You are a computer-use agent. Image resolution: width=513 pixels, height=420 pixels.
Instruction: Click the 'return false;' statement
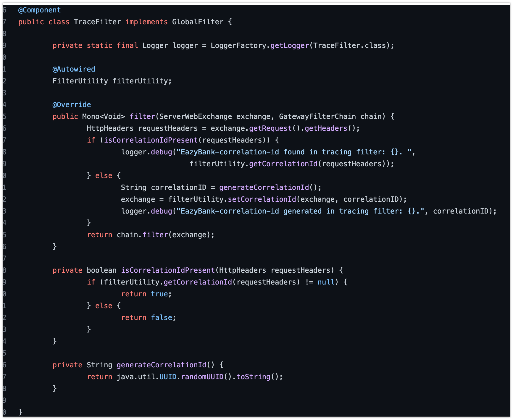[x=149, y=318]
